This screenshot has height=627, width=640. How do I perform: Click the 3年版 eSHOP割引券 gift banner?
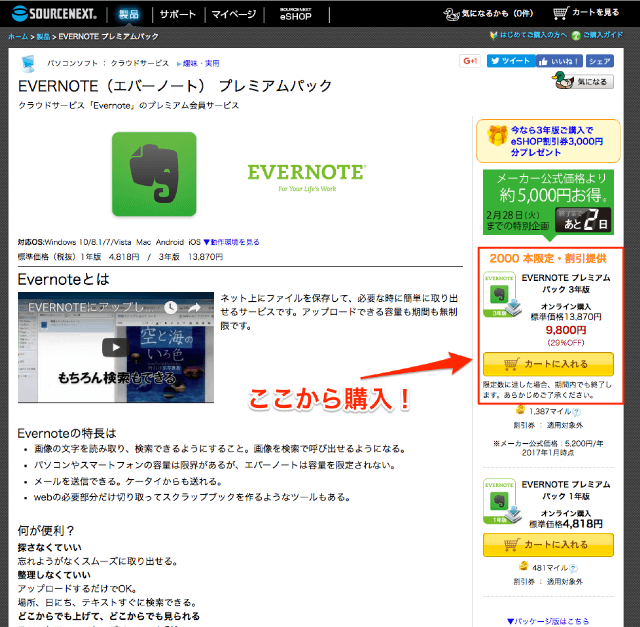coord(548,141)
